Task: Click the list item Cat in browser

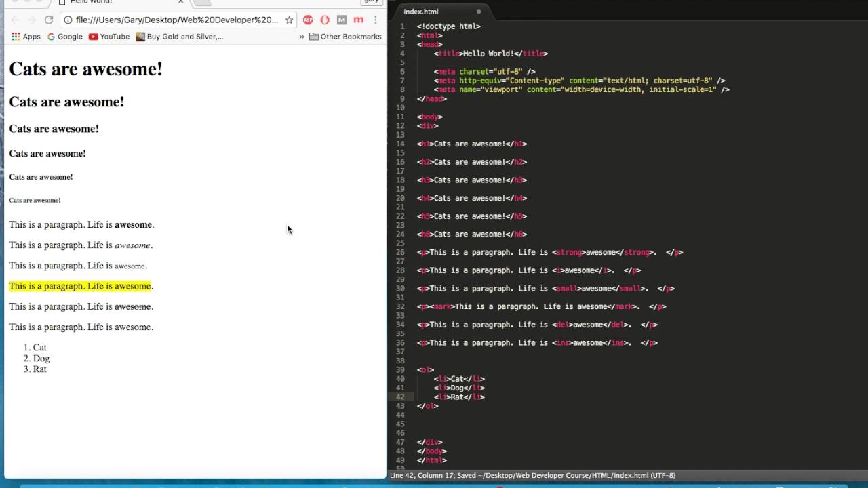Action: coord(39,348)
